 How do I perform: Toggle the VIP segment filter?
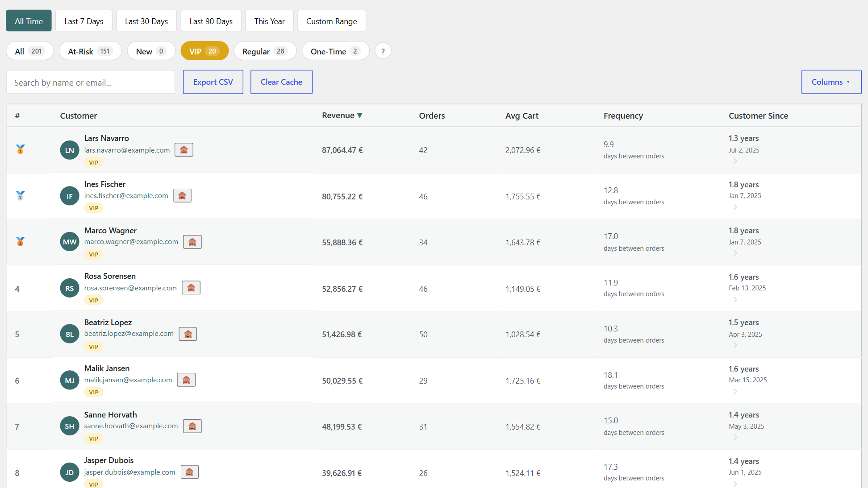204,51
